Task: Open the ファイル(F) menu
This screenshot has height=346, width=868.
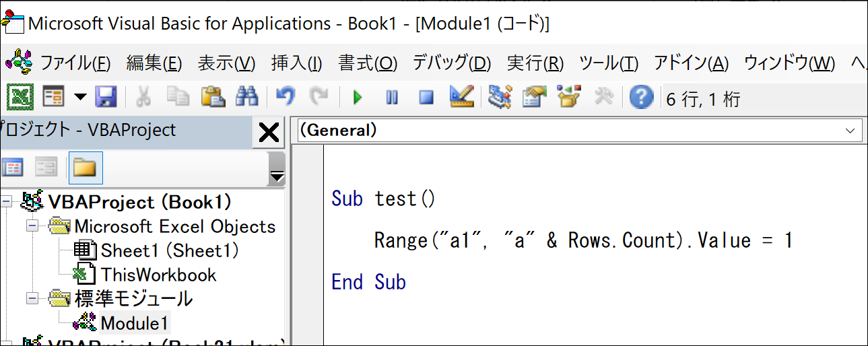Action: pyautogui.click(x=75, y=63)
